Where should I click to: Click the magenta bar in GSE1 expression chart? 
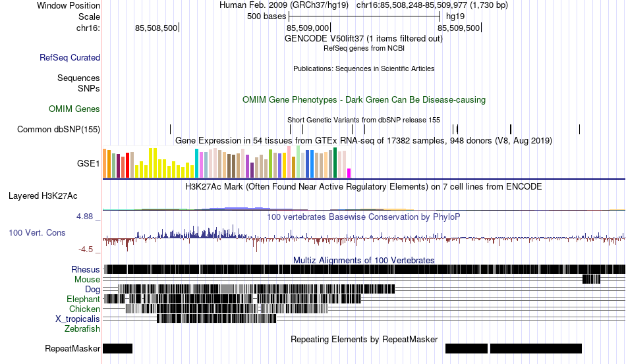(349, 173)
